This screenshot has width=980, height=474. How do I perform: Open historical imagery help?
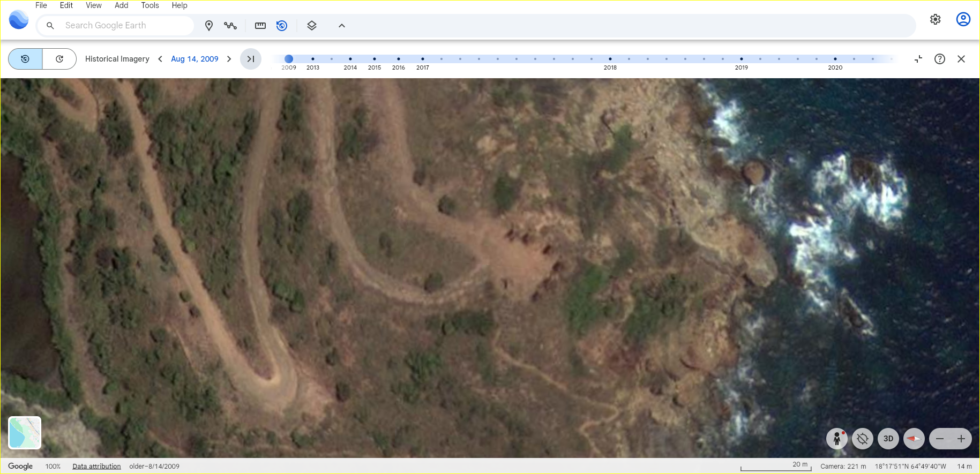[x=940, y=59]
